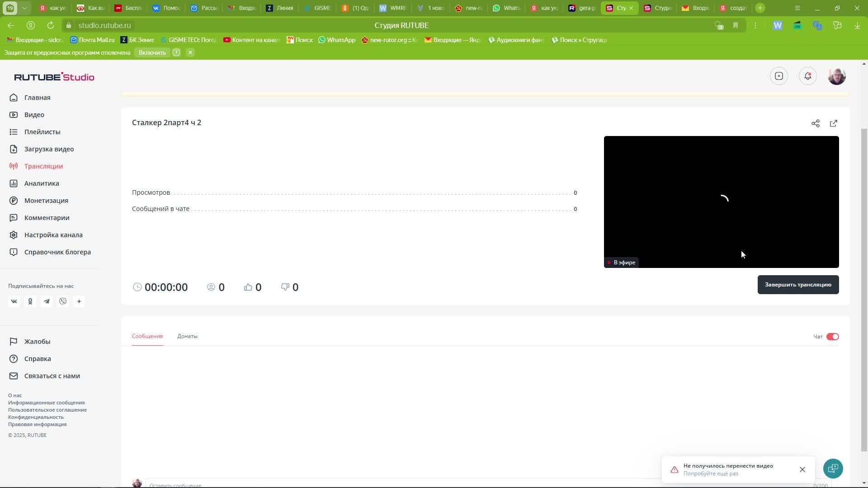Go to Настройка канала in sidebar
Image resolution: width=868 pixels, height=488 pixels.
(53, 235)
